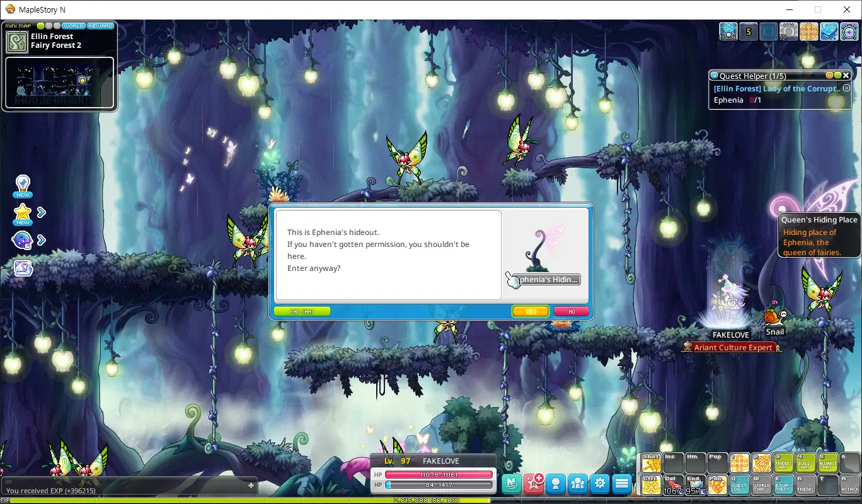Minimize the Quest Helper panel
The width and height of the screenshot is (862, 504).
pos(838,76)
